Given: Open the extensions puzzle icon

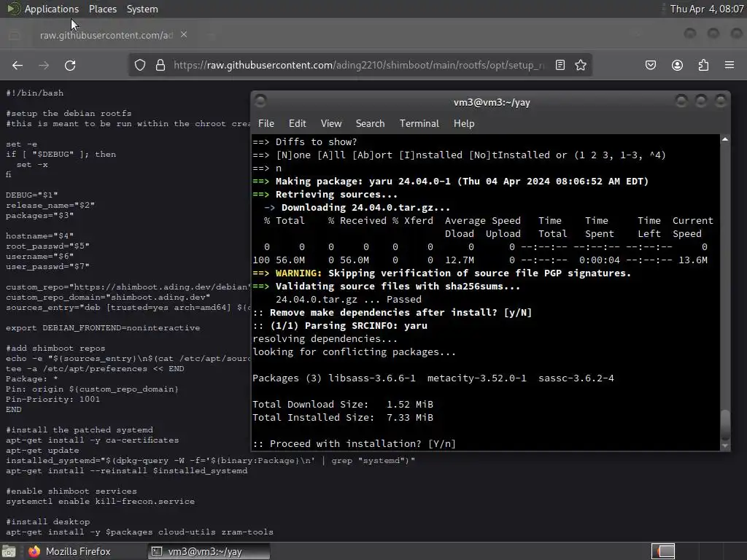Looking at the screenshot, I should [x=703, y=65].
